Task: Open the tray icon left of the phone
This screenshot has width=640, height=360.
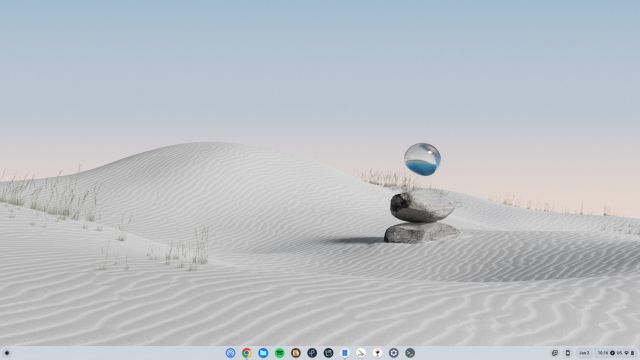Action: point(555,353)
